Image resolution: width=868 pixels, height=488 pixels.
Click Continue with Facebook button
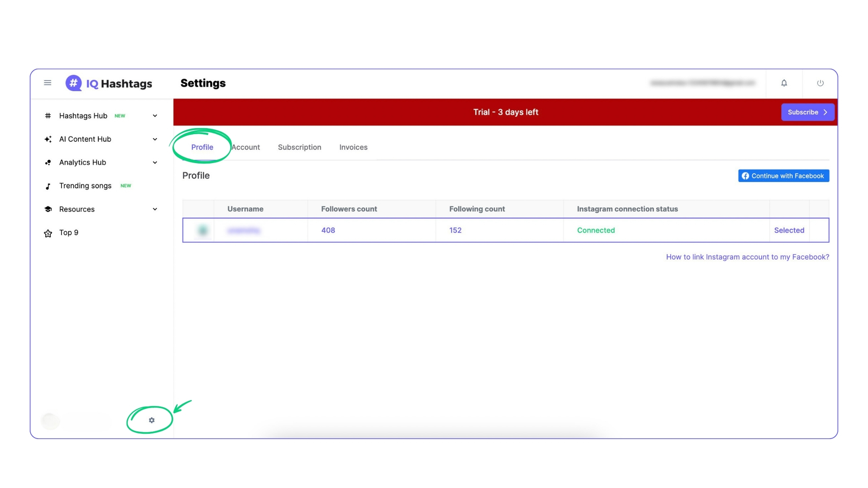tap(783, 176)
